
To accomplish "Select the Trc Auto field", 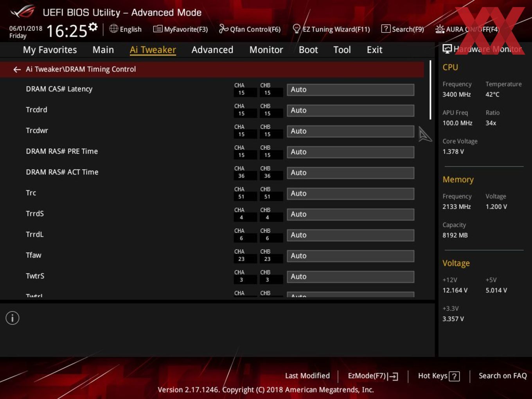I will 350,193.
